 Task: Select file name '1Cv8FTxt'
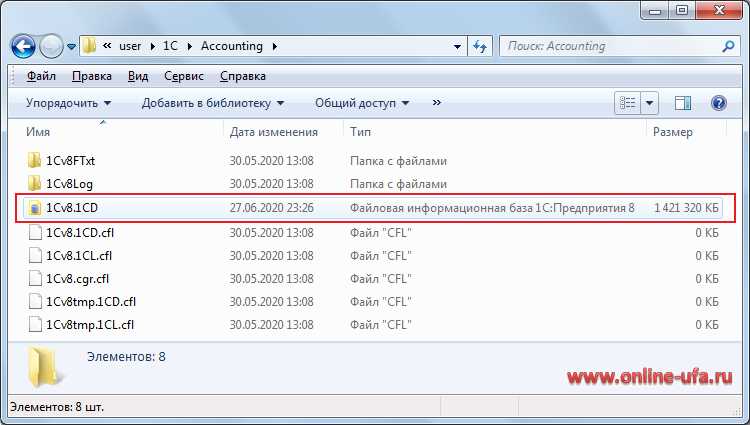click(x=70, y=161)
